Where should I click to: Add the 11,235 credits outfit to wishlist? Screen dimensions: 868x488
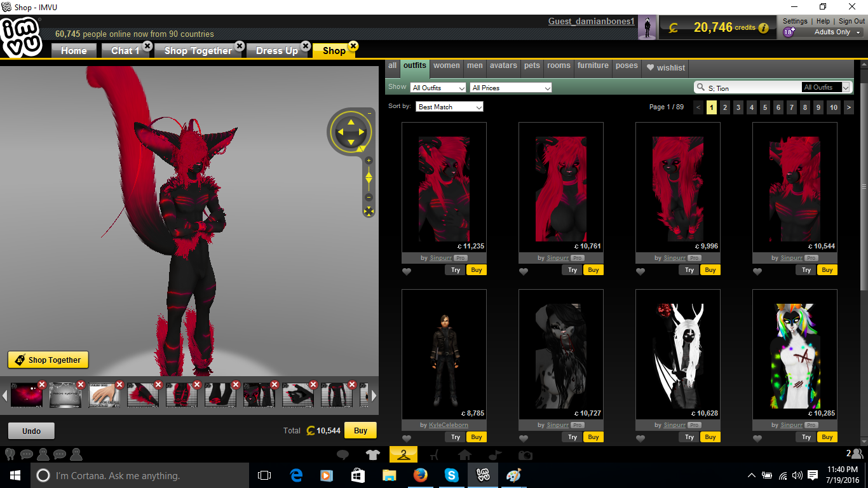coord(407,271)
